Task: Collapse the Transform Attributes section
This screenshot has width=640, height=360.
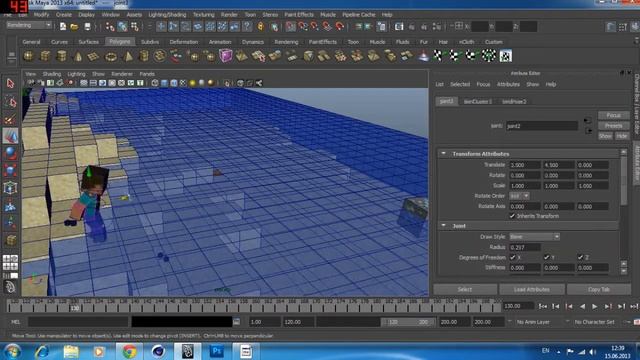Action: tap(444, 153)
